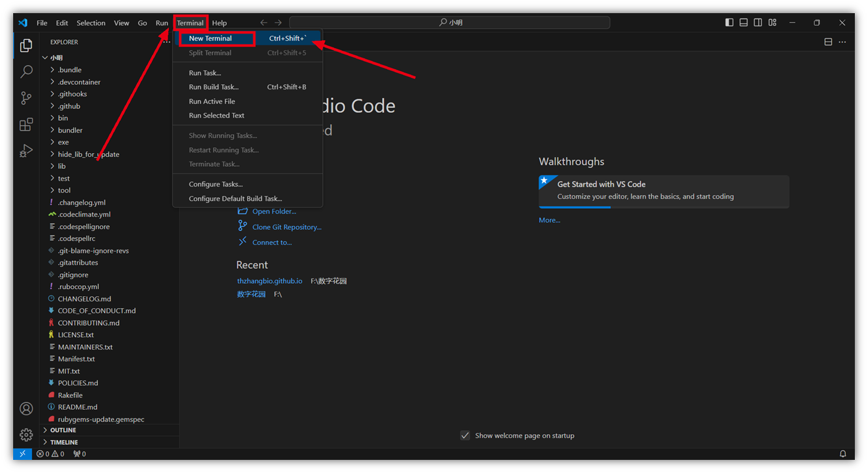Open the errors and warnings status indicator

coord(51,454)
